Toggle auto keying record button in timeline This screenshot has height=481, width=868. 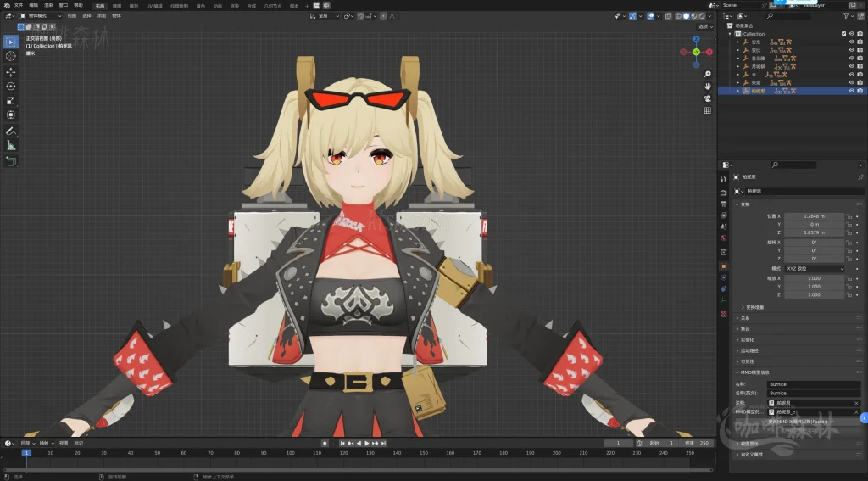point(325,444)
